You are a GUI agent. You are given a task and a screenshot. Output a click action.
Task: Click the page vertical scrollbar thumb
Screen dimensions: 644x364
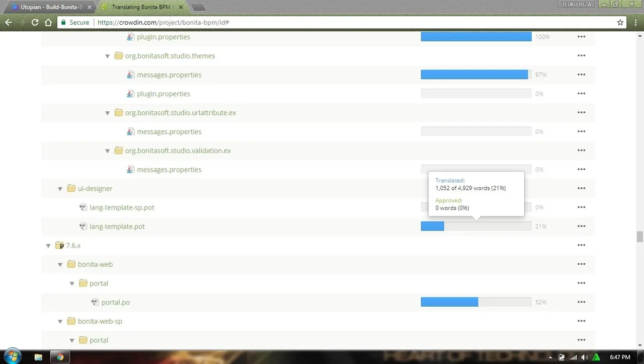click(639, 237)
